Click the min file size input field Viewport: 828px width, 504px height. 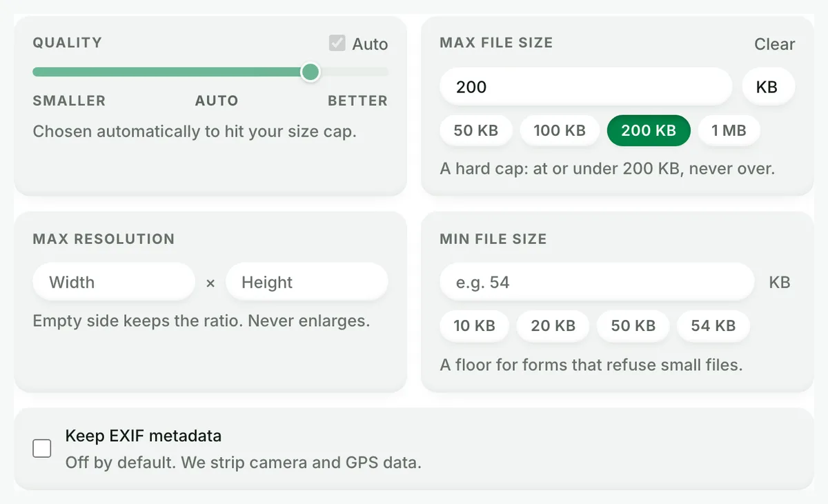pos(597,282)
